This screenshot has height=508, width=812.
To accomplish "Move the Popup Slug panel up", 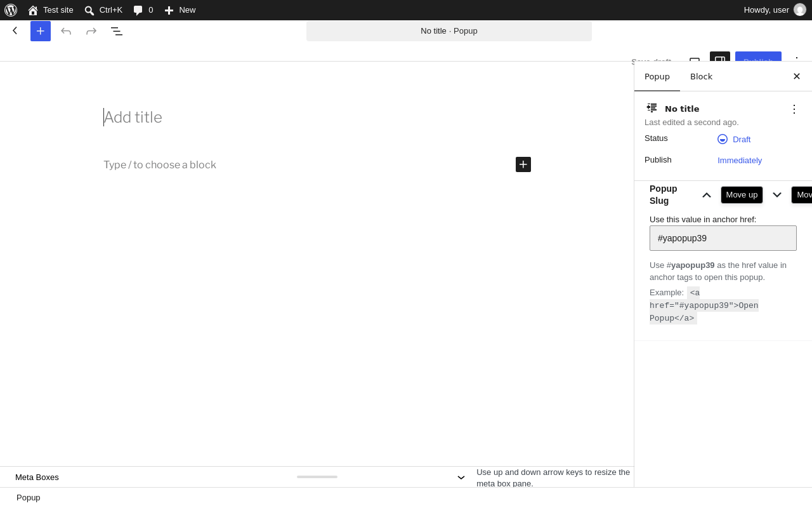I will pyautogui.click(x=707, y=195).
